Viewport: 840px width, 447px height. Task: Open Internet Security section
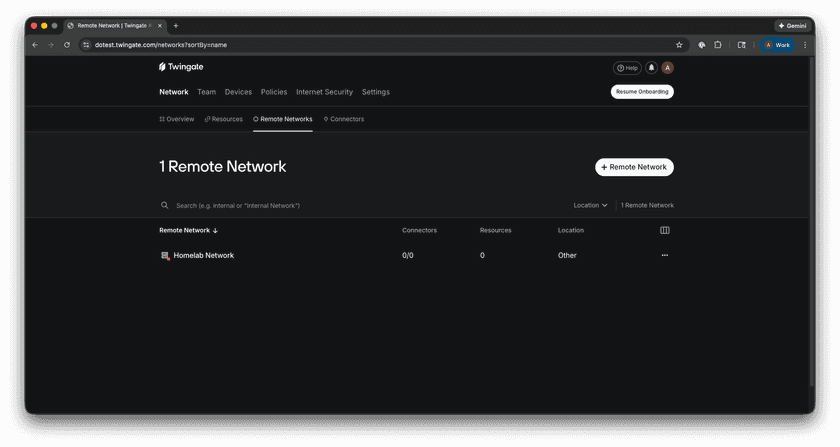[x=324, y=92]
